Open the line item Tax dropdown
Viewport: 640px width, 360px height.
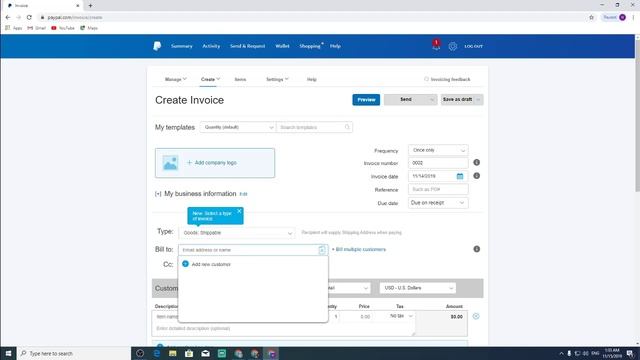tap(401, 316)
